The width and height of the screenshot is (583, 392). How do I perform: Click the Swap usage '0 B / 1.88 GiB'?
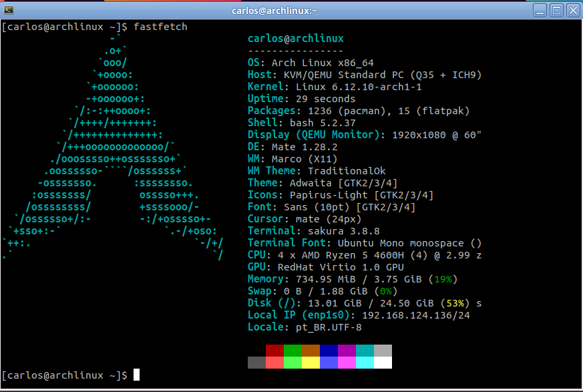pyautogui.click(x=326, y=291)
